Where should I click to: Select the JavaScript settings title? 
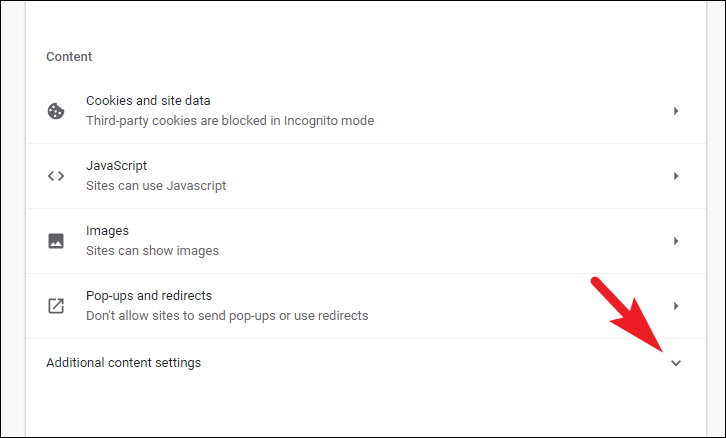[116, 166]
